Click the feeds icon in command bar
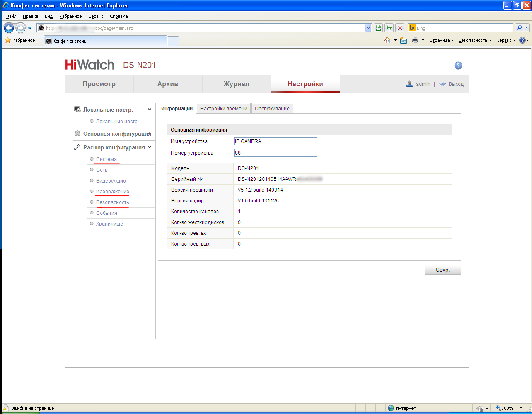532x414 pixels. pos(404,40)
